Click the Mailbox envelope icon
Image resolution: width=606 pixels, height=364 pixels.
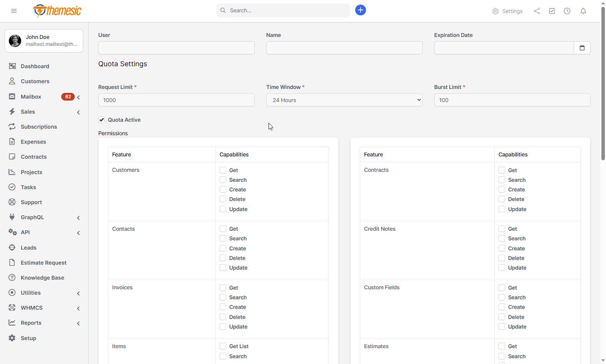click(12, 96)
